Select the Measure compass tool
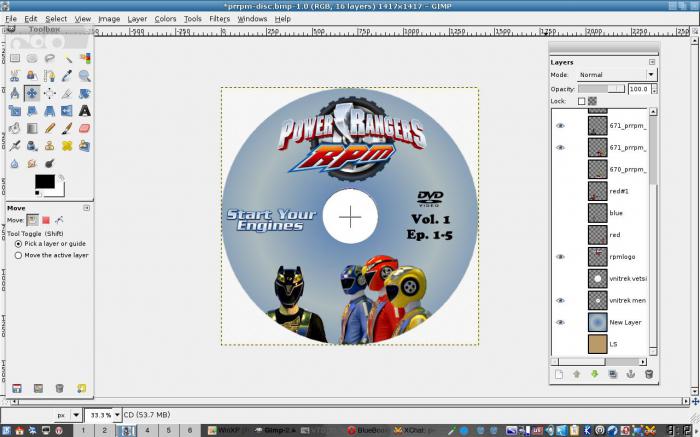The height and width of the screenshot is (437, 700). [15, 93]
